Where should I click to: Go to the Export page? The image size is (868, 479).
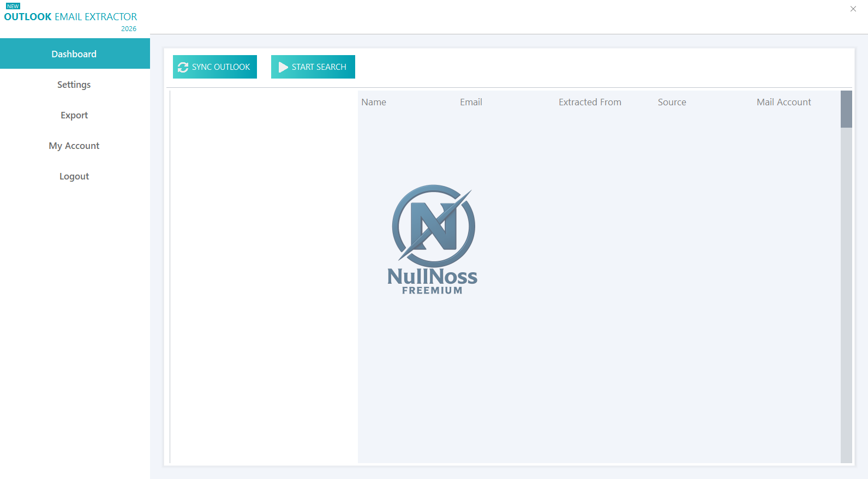(75, 115)
